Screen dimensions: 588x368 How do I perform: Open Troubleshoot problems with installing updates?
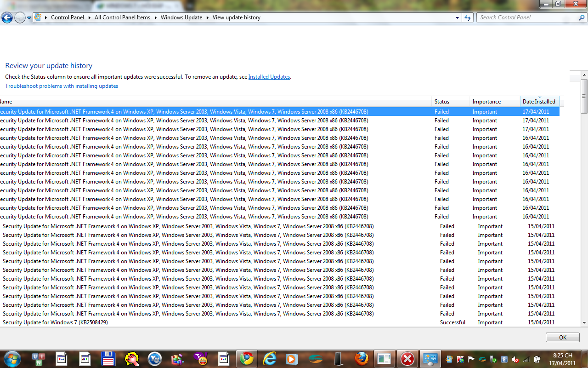(x=62, y=86)
